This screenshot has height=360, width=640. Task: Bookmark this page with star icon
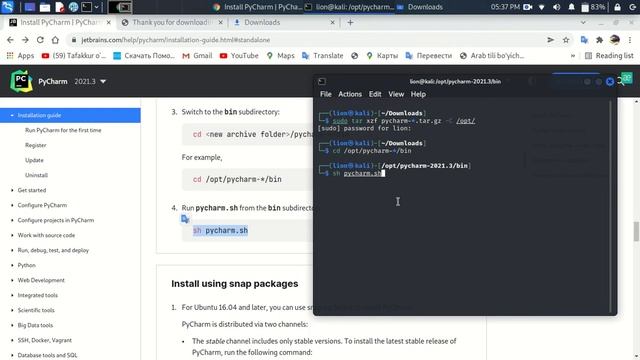click(x=566, y=40)
